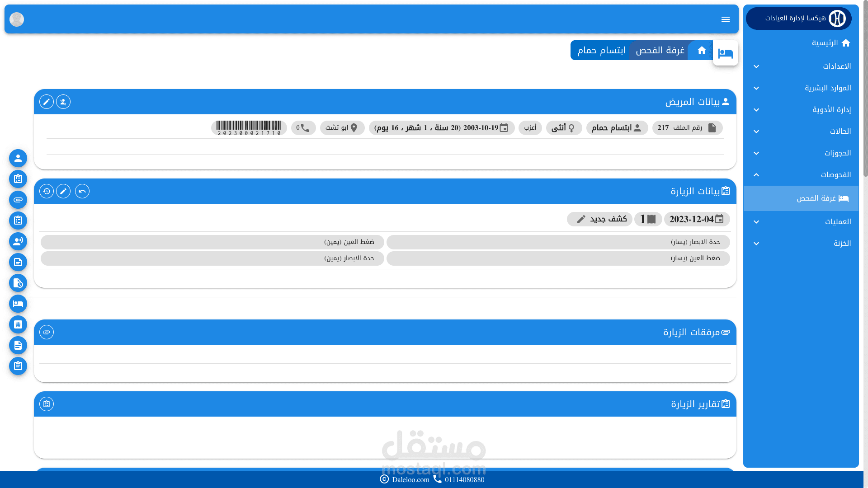This screenshot has width=868, height=488.
Task: Click the hamburger menu icon in top bar
Action: point(726,19)
